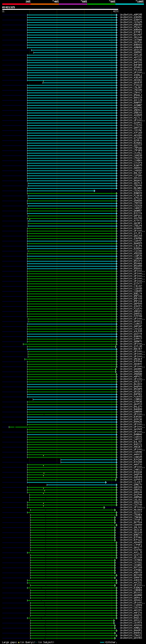This screenshot has height=644, width=146.
Task: Select label UniRef100_A9TLU6
Action: pos(131,55)
